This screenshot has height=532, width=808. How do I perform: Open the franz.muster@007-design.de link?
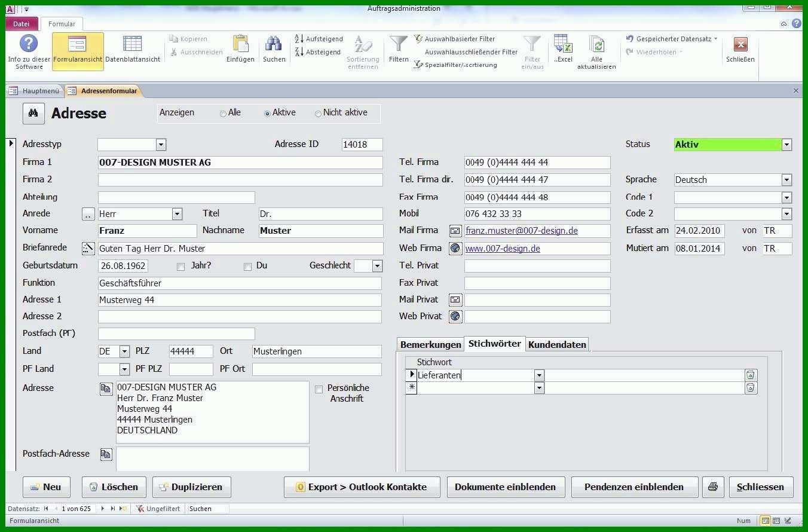(522, 231)
